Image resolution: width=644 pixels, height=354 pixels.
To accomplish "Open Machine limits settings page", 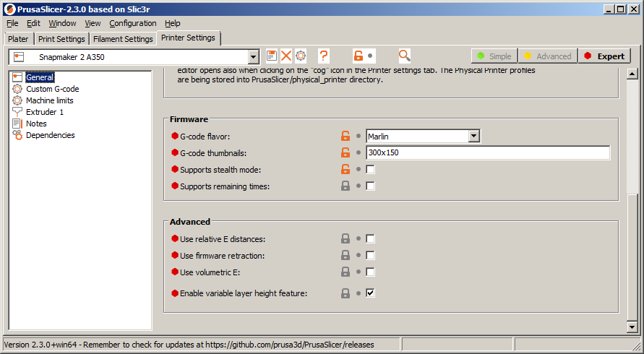I will 50,100.
